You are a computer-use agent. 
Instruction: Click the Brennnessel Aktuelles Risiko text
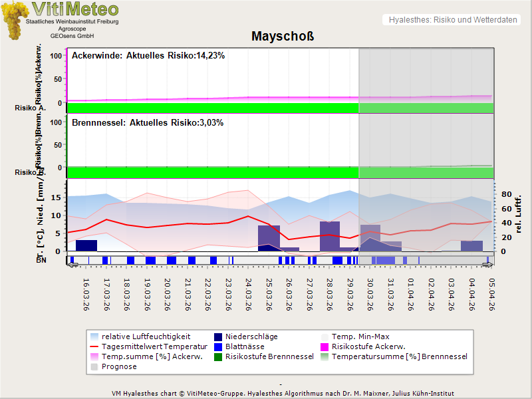tap(148, 123)
